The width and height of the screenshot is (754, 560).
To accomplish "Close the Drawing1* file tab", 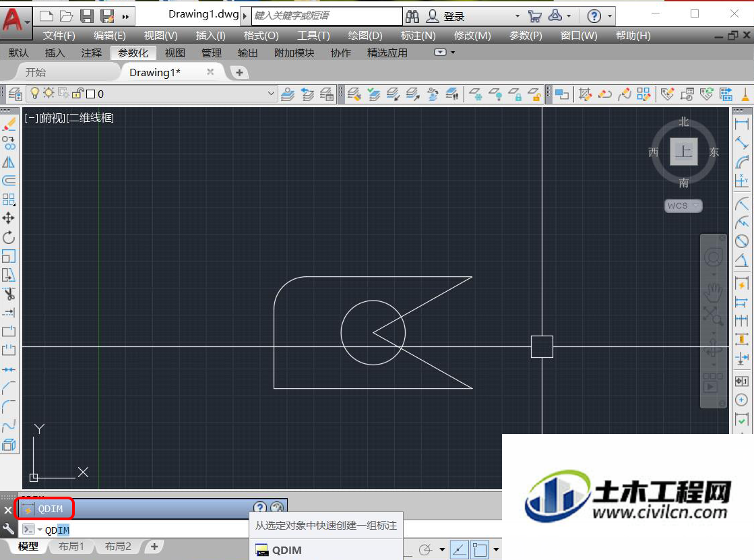I will (210, 71).
